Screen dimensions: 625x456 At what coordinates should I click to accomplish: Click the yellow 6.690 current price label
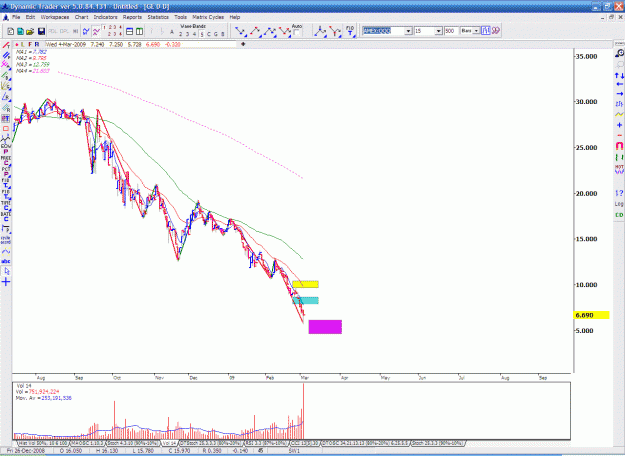(x=592, y=315)
